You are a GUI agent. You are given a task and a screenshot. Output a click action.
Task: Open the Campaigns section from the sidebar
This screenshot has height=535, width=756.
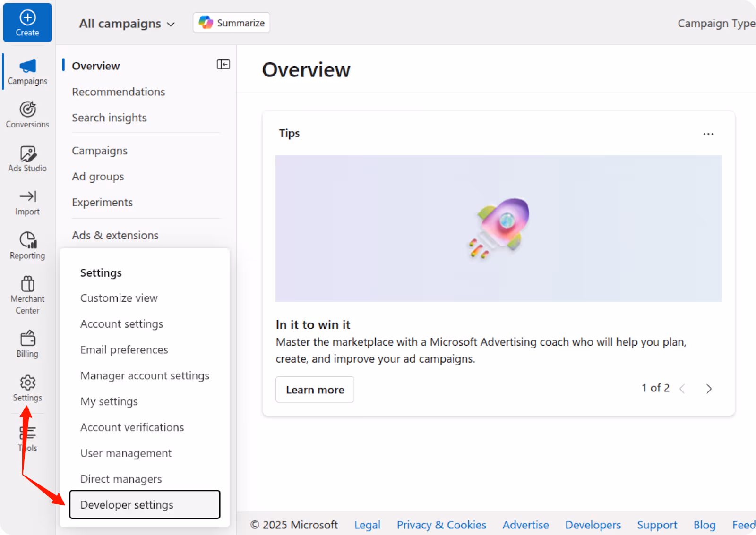[27, 71]
